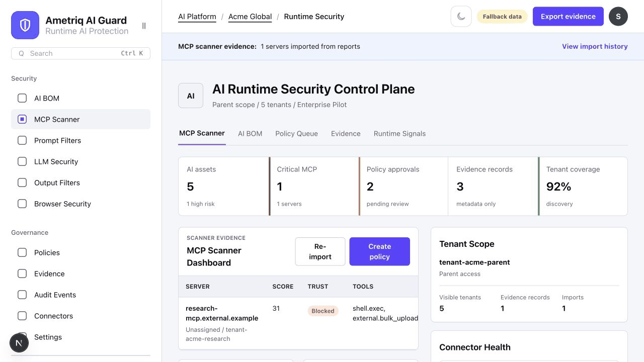644x362 pixels.
Task: Open Browser Security in the sidebar
Action: (80, 204)
